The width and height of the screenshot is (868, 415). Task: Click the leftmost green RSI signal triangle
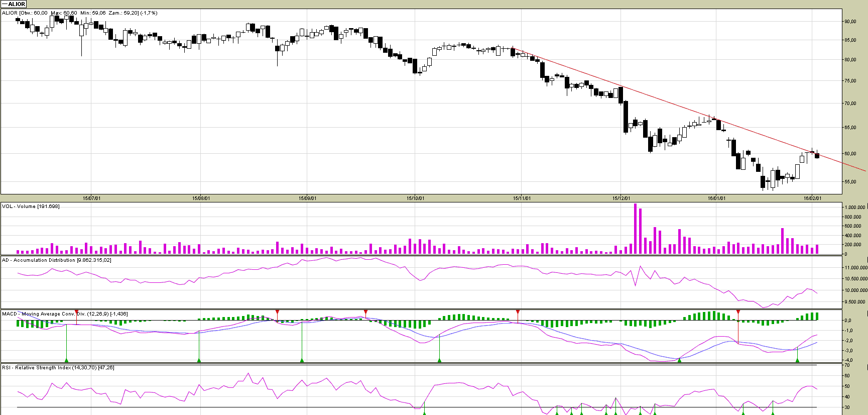click(x=424, y=413)
